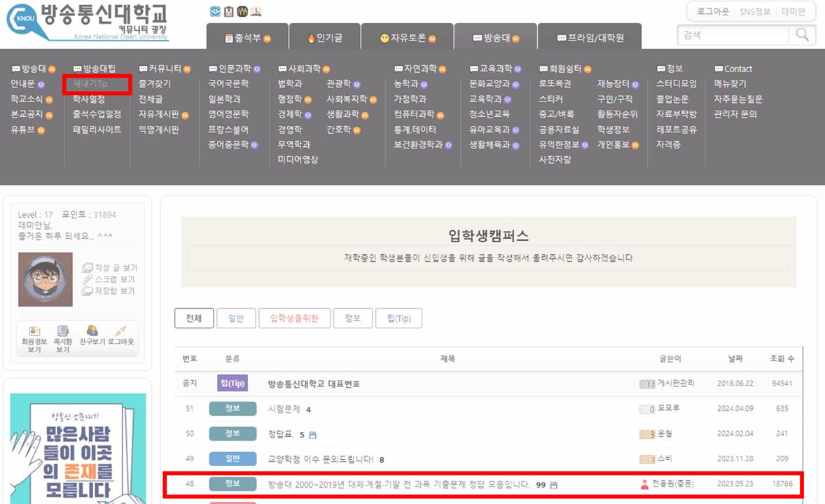
Task: Open the 국어국문학 department link
Action: point(228,83)
